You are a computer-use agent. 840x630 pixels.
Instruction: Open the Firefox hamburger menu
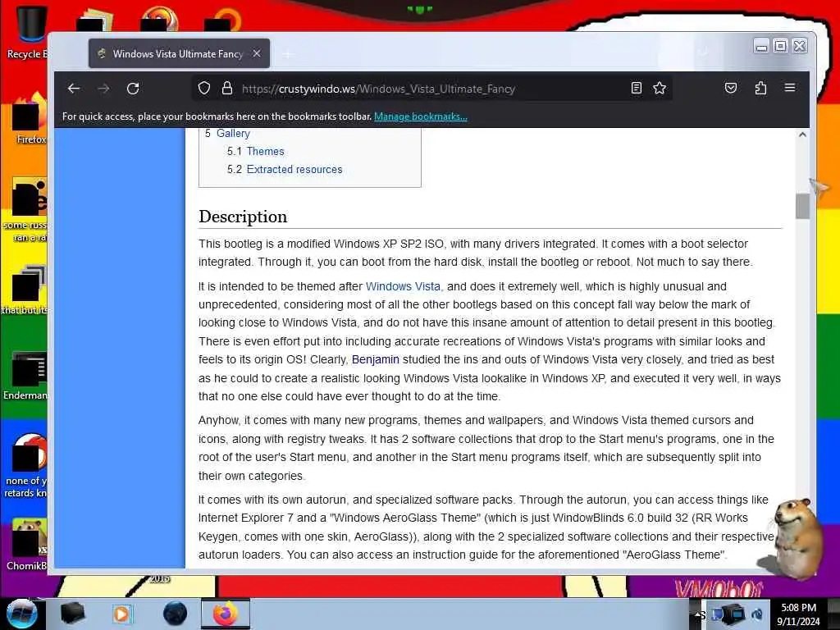790,88
